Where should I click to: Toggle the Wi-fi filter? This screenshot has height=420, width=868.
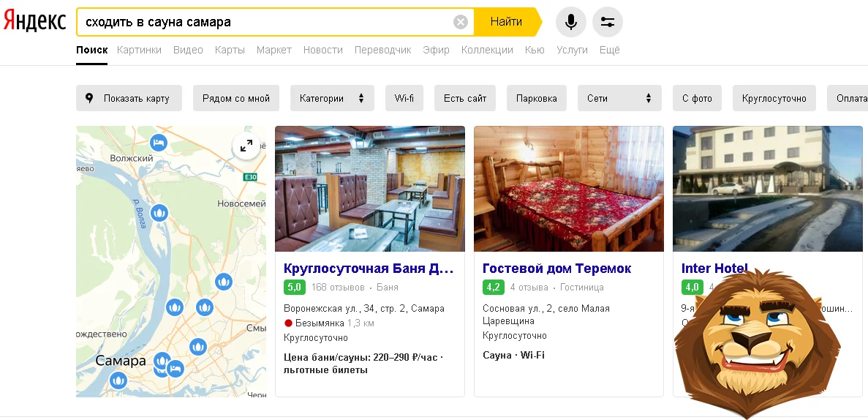point(404,98)
